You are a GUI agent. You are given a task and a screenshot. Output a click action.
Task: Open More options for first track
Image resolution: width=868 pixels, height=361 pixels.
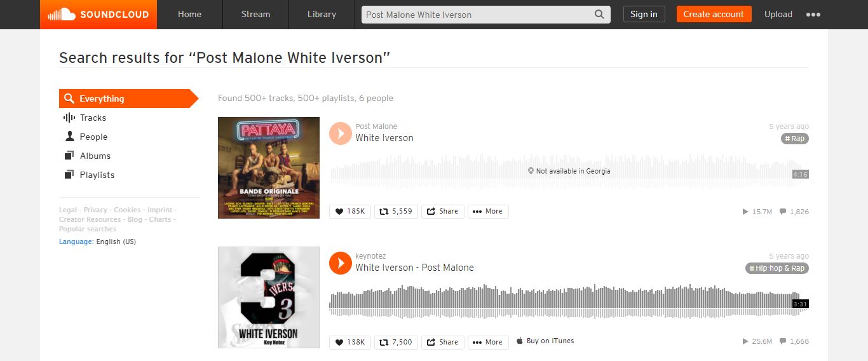pyautogui.click(x=488, y=212)
